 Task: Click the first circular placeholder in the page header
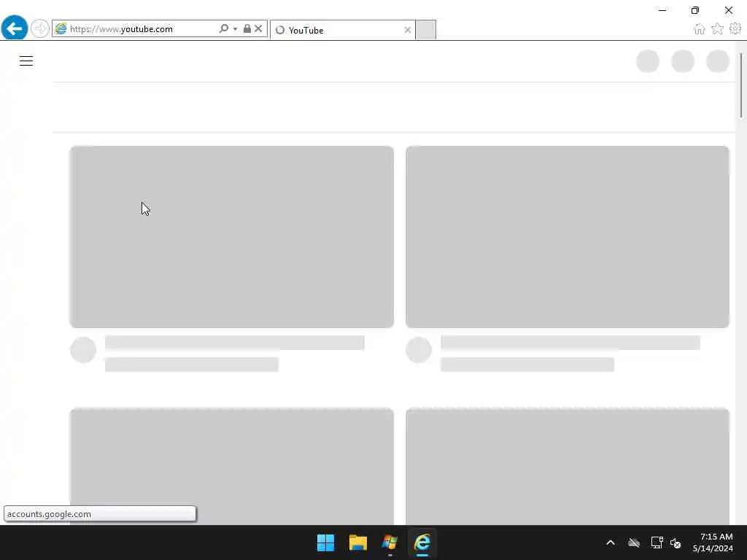648,61
